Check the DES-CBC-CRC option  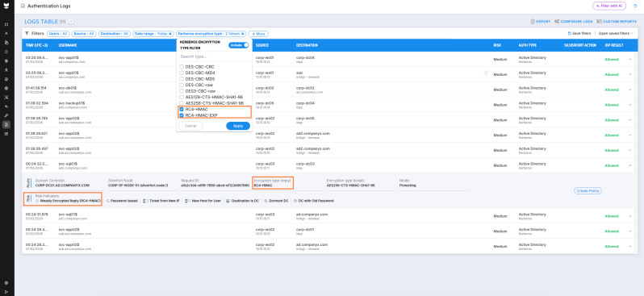click(x=182, y=66)
